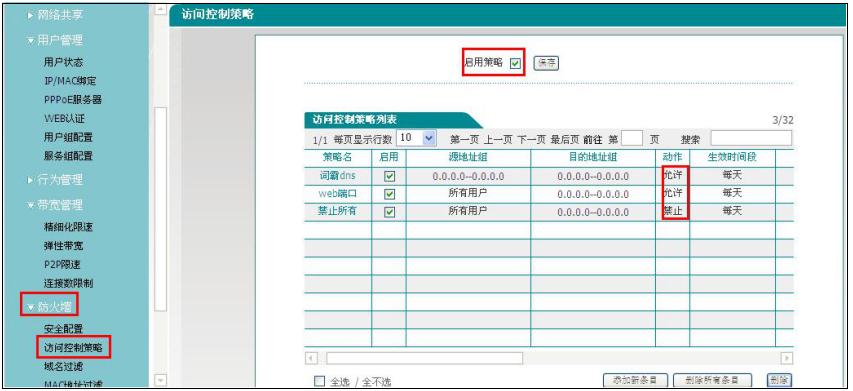Click the 动作 column header
This screenshot has height=391, width=853.
click(x=672, y=158)
